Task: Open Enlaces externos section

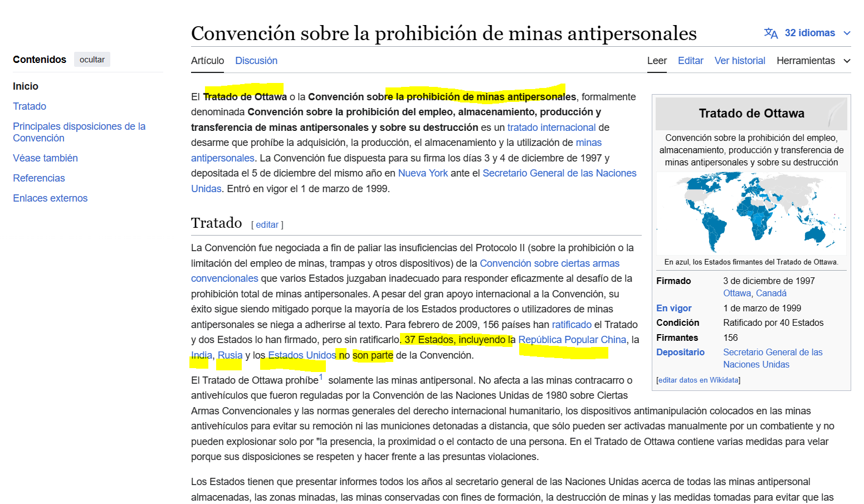Action: coord(50,198)
